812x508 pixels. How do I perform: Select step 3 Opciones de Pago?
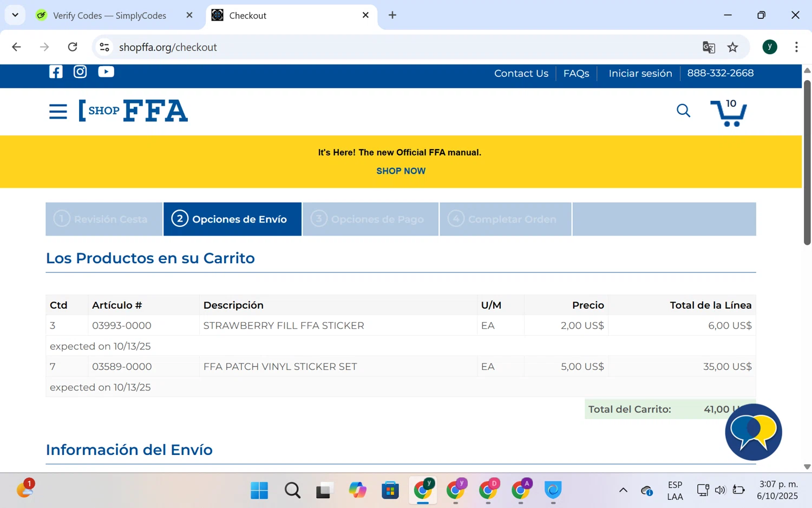click(x=370, y=219)
